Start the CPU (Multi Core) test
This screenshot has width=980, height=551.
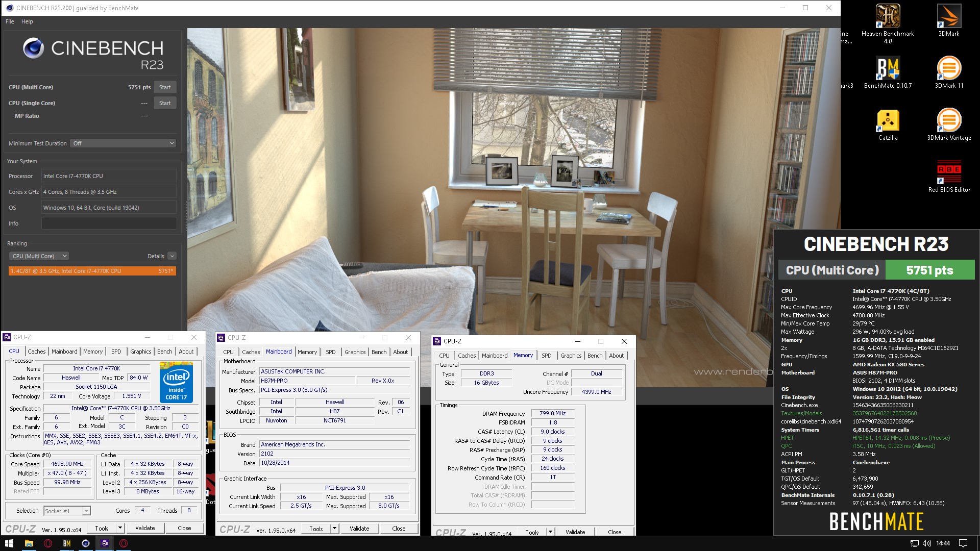point(165,87)
